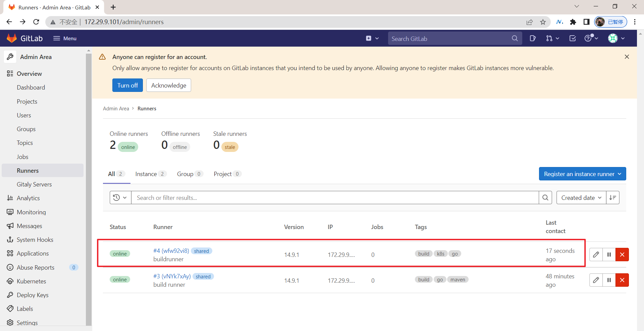Click the Search GitLab field
The image size is (644, 331).
[x=455, y=39]
